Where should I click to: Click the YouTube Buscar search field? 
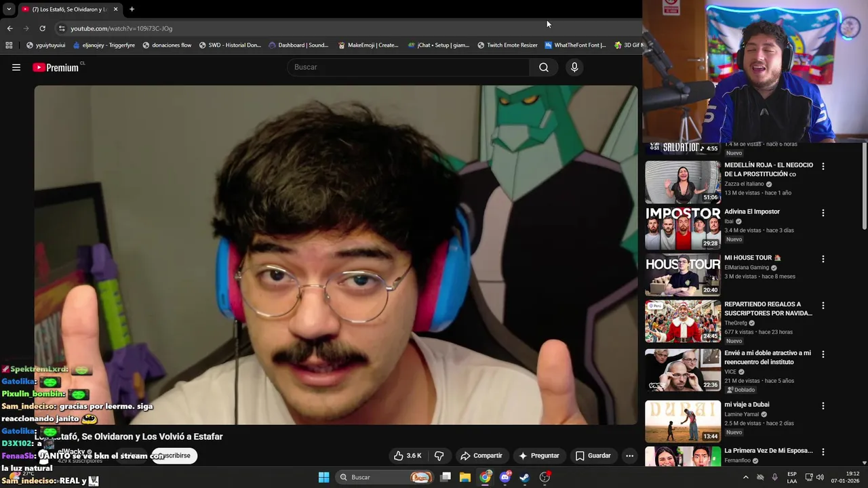[409, 67]
